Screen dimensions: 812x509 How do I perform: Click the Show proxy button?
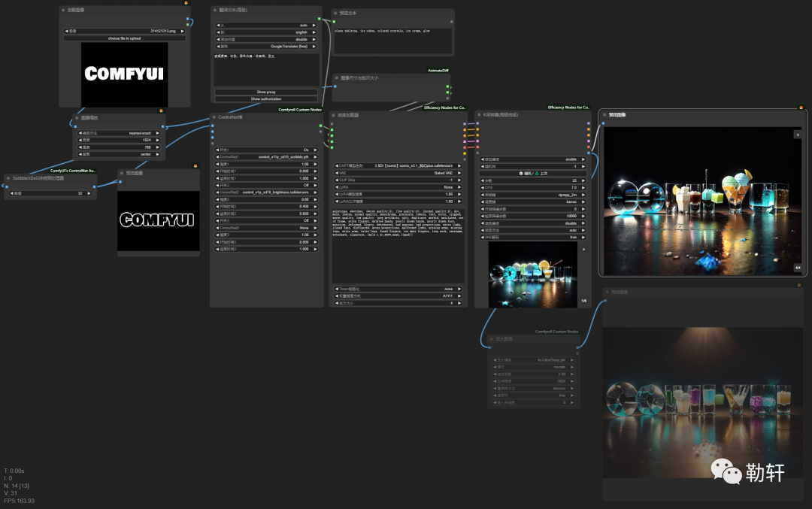[x=266, y=92]
